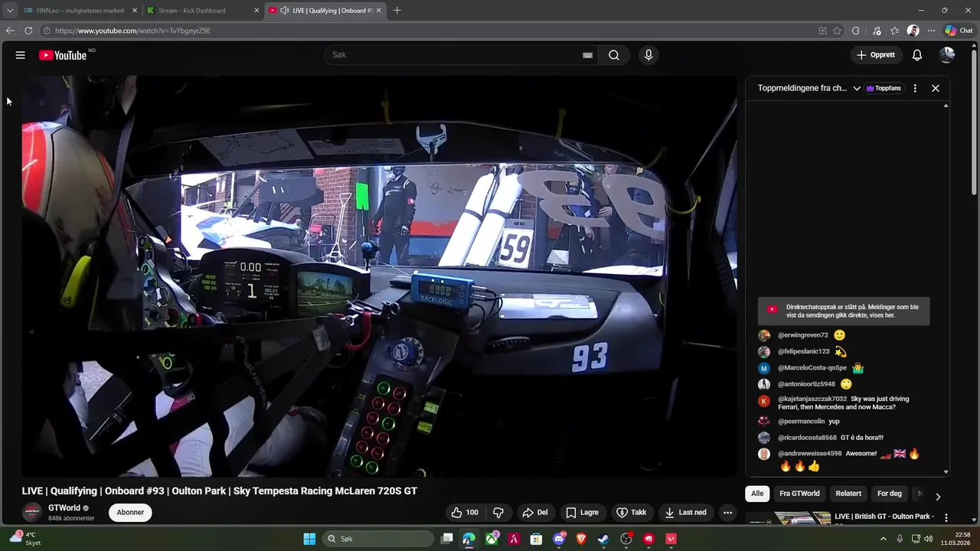980x551 pixels.
Task: Open the tab actions dropdown arrow
Action: (10, 11)
